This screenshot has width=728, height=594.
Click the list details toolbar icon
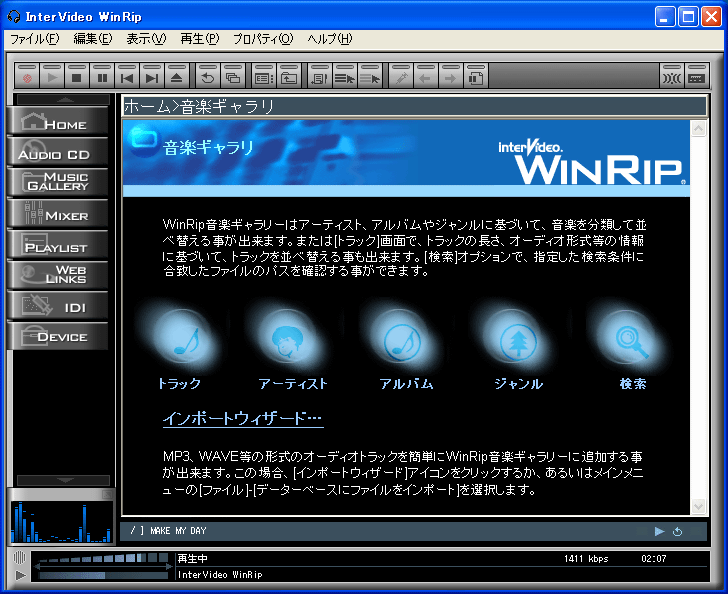tap(264, 76)
